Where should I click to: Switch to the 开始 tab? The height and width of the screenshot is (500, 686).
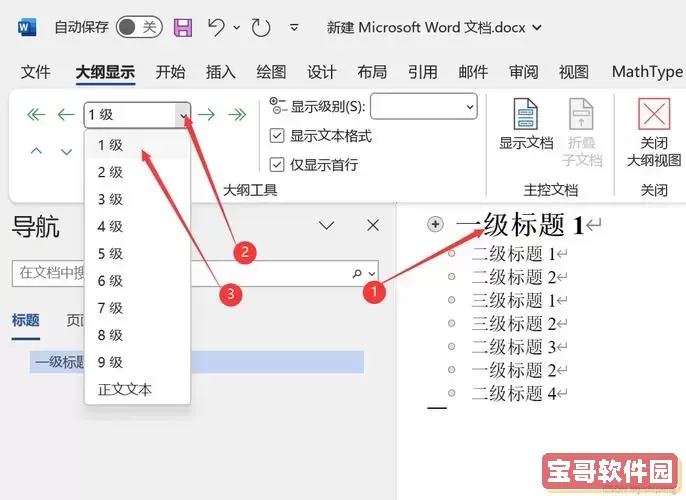[170, 72]
